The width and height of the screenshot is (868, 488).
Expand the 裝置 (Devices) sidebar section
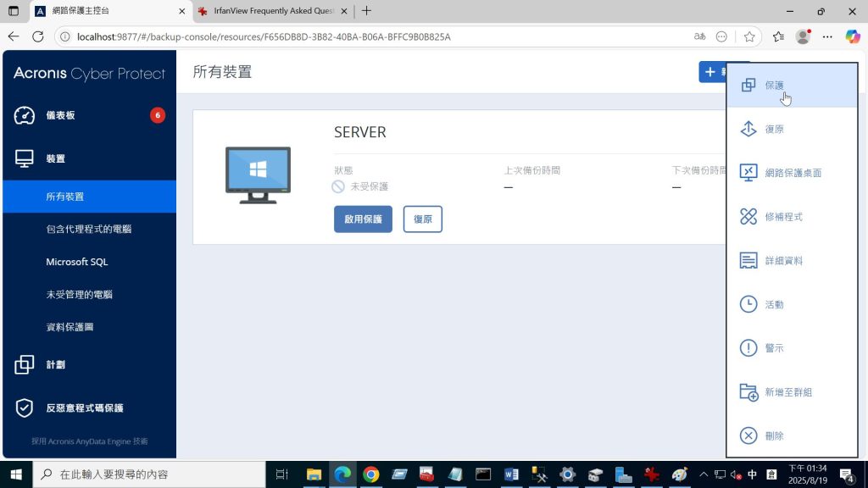55,158
